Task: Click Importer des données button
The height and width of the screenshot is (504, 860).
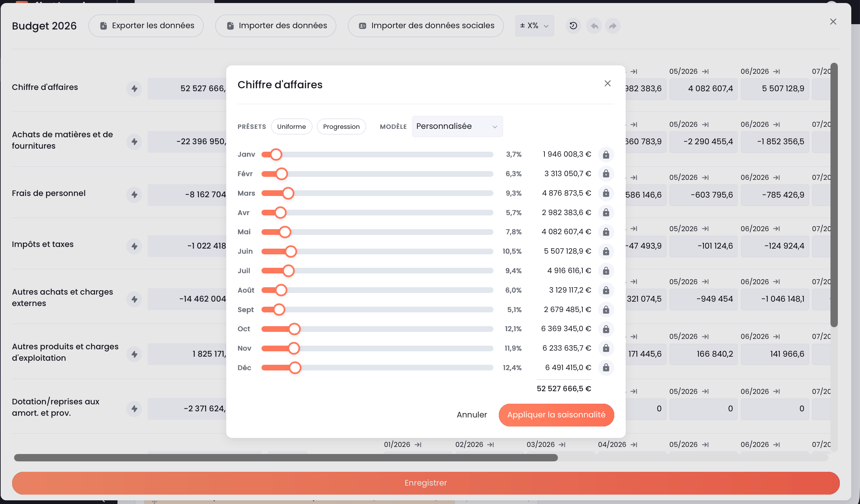Action: pyautogui.click(x=276, y=26)
